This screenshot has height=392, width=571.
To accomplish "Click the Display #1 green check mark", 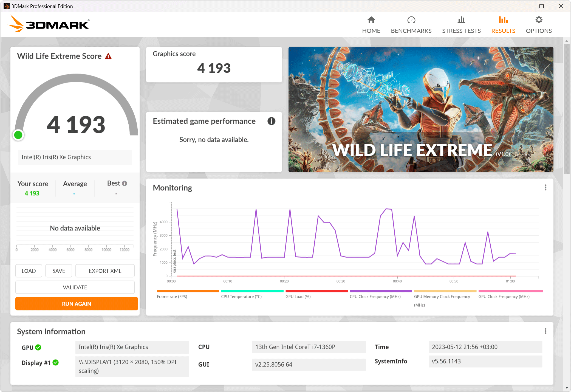I will [56, 363].
